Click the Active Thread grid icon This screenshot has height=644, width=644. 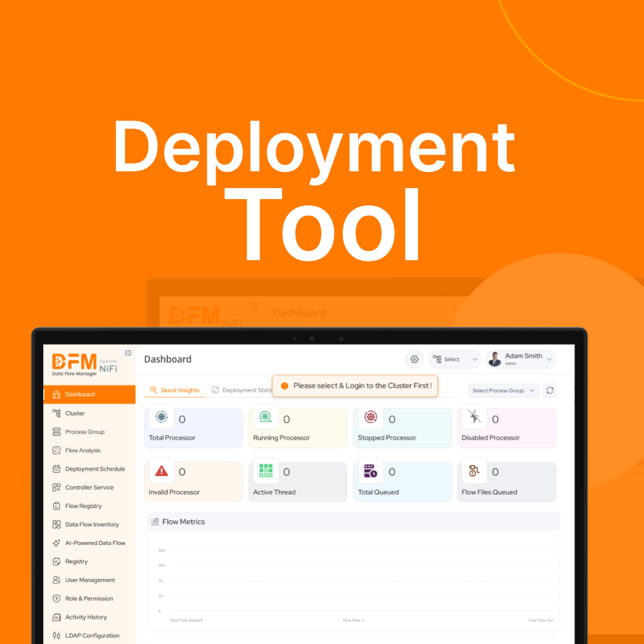click(266, 471)
